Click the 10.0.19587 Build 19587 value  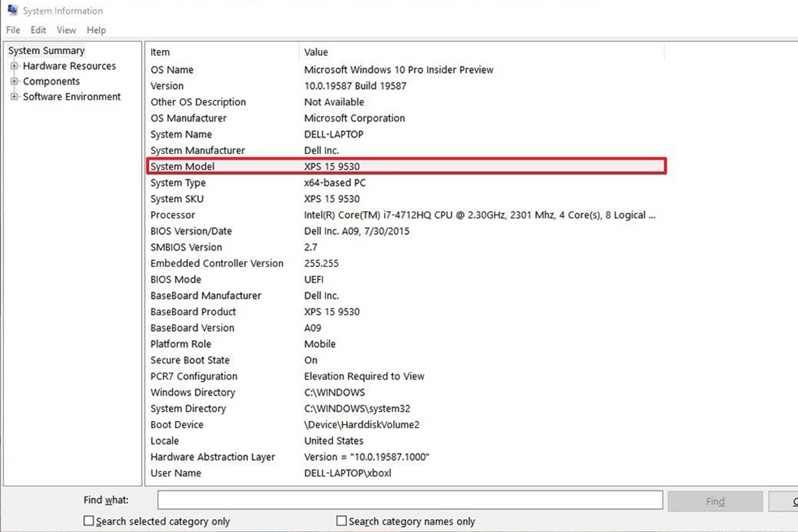(355, 86)
